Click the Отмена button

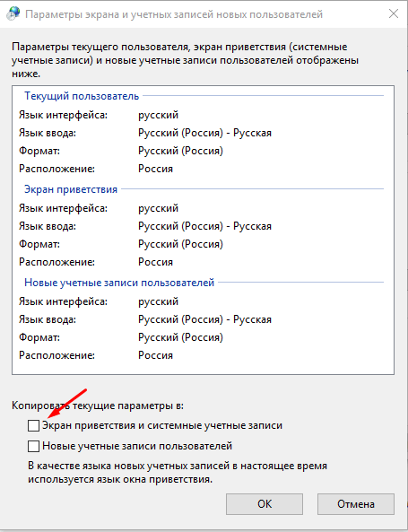pos(356,504)
